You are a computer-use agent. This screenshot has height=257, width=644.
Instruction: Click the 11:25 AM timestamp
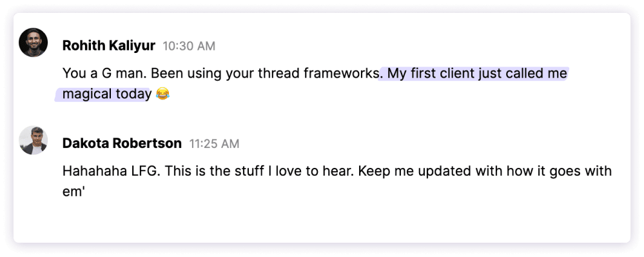click(214, 144)
